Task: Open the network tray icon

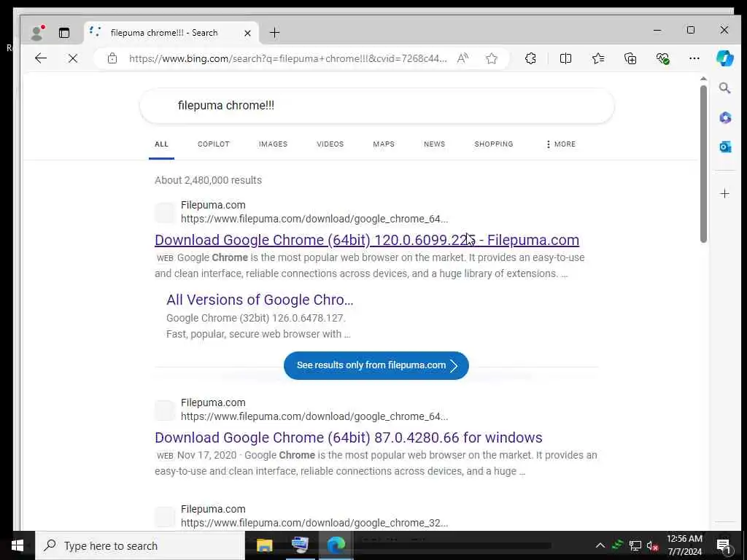Action: (635, 545)
